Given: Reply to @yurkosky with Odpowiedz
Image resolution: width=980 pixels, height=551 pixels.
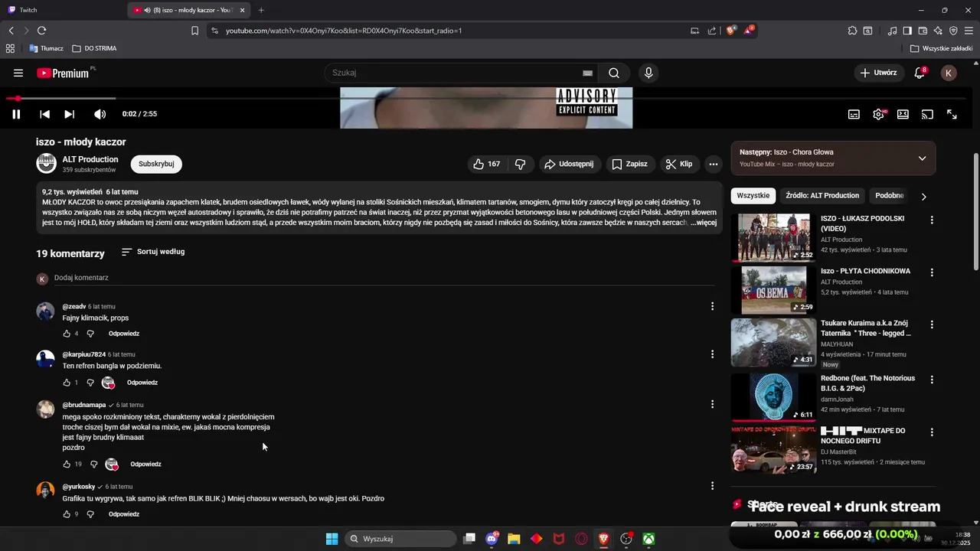Looking at the screenshot, I should coord(124,514).
